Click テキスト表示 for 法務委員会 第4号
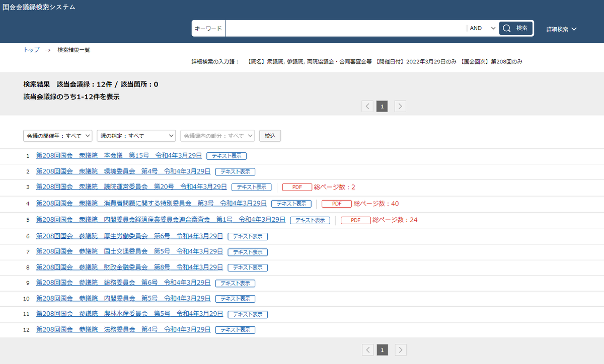The height and width of the screenshot is (364, 604). pos(235,330)
